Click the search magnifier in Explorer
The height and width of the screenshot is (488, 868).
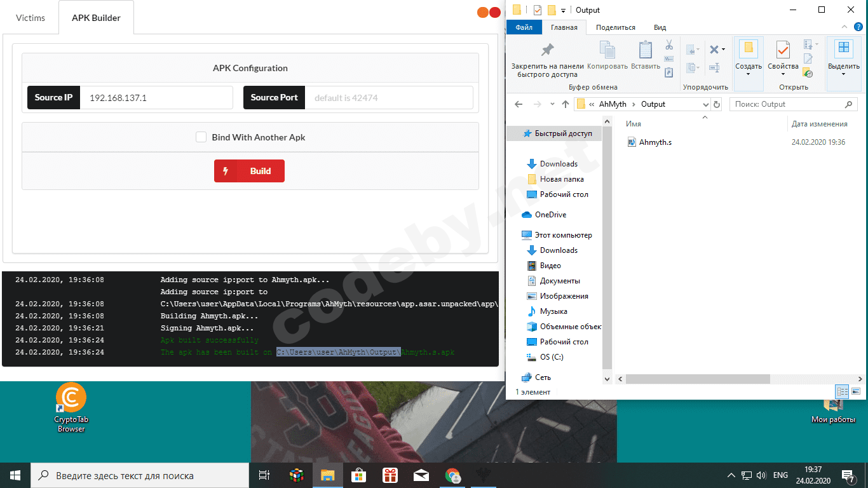tap(848, 104)
